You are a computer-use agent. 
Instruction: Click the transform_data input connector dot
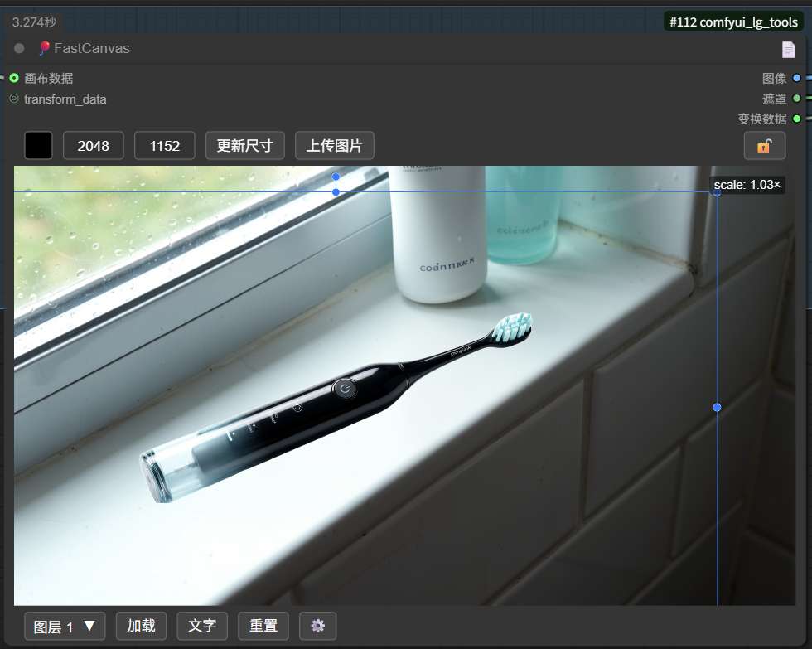click(13, 99)
